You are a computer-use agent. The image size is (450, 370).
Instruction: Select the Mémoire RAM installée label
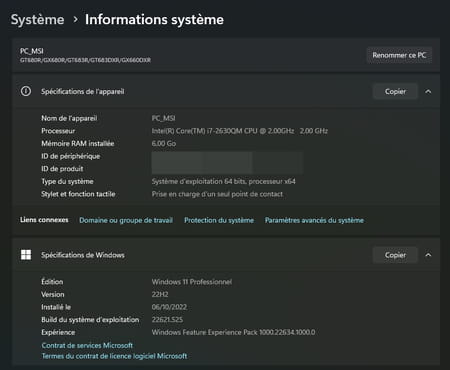78,144
